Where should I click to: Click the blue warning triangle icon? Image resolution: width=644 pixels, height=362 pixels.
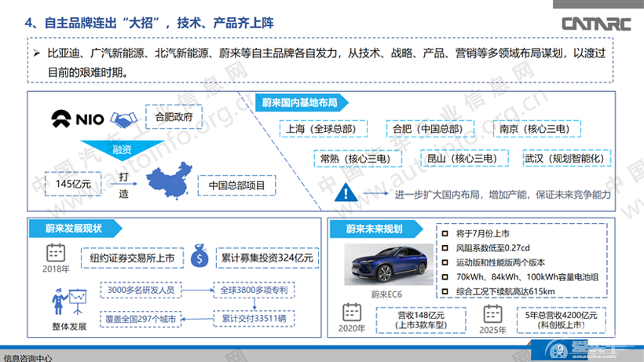pyautogui.click(x=346, y=192)
